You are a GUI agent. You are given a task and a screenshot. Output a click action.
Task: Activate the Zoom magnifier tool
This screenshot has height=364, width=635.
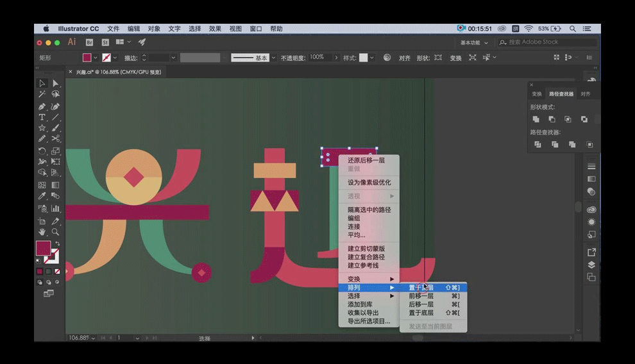56,232
